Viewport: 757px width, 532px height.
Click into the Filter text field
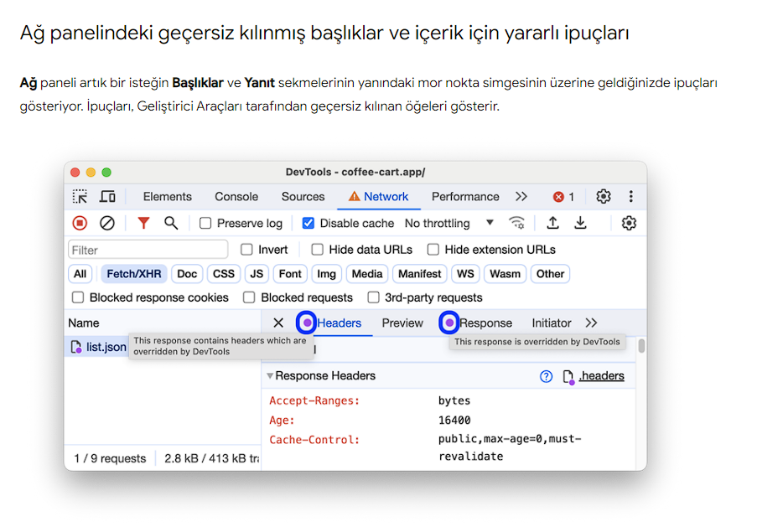tap(148, 250)
